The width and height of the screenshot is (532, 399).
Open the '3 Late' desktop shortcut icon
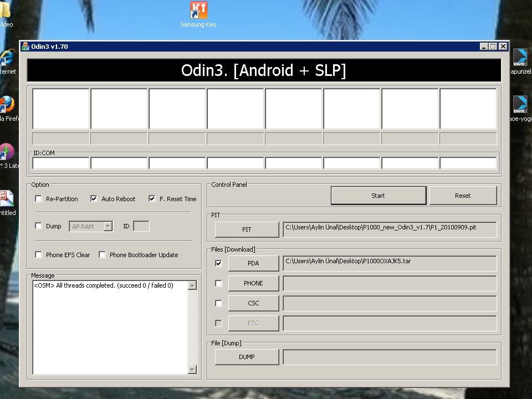point(7,152)
